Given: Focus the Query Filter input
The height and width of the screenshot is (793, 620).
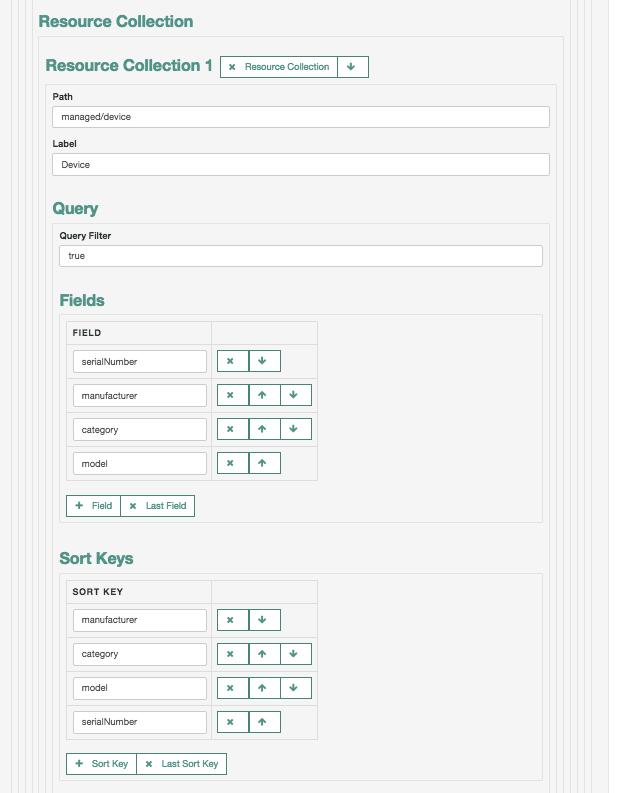Looking at the screenshot, I should (x=301, y=256).
